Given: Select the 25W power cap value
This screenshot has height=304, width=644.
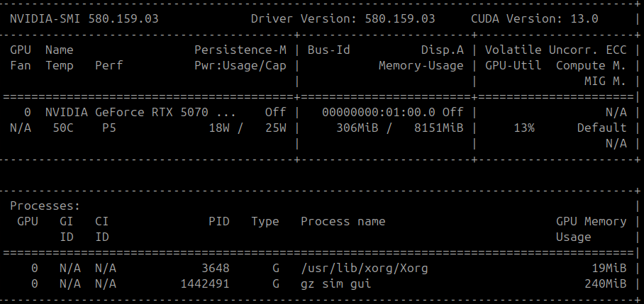Looking at the screenshot, I should click(x=276, y=128).
